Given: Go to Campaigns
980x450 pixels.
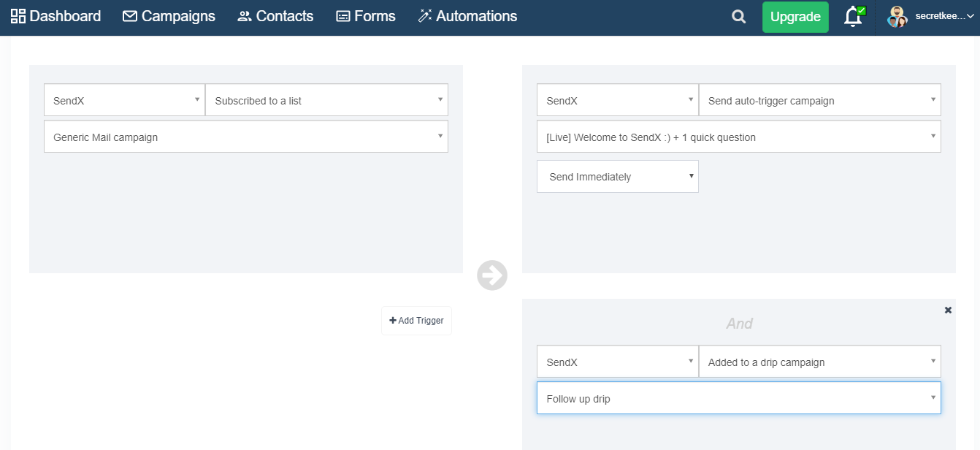Looking at the screenshot, I should [x=169, y=16].
